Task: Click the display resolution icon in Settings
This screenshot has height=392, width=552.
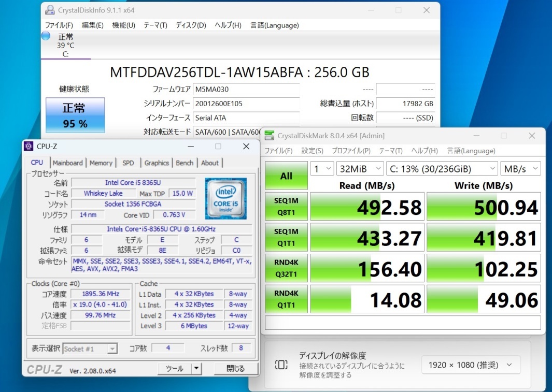Action: (x=281, y=365)
